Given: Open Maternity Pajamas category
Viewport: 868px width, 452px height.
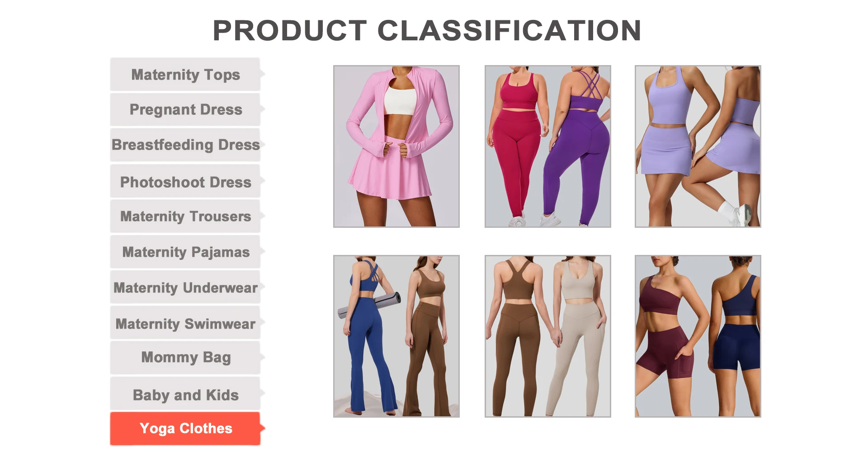Looking at the screenshot, I should point(185,252).
